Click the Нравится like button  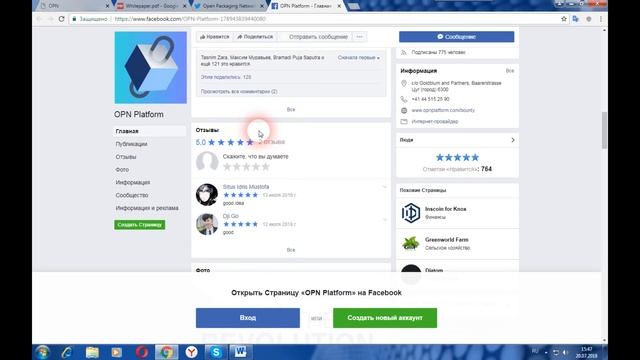point(215,37)
